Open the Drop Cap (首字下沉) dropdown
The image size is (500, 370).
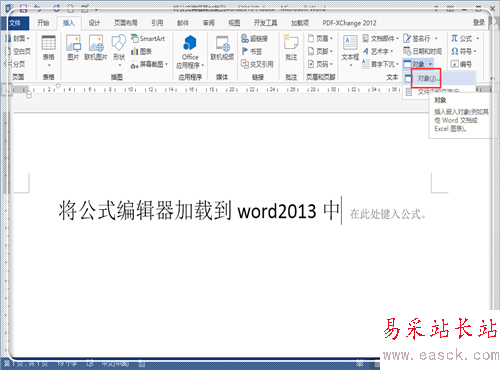(381, 64)
